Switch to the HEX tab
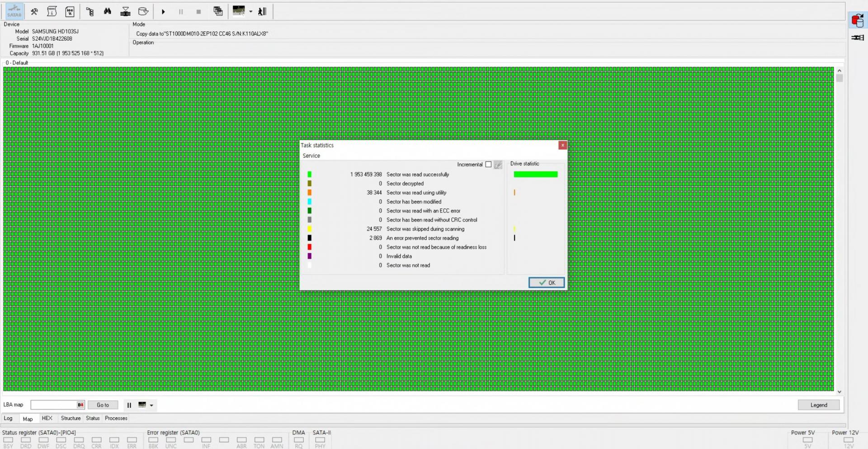 click(47, 418)
